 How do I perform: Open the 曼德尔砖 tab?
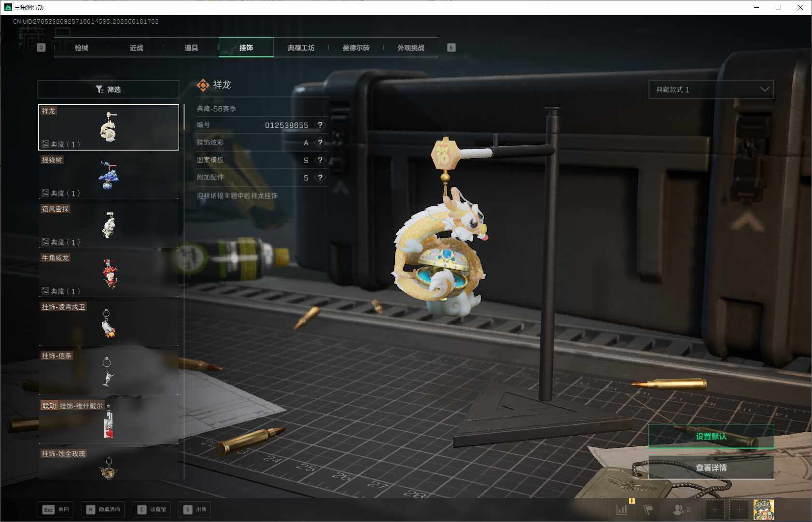click(x=356, y=48)
